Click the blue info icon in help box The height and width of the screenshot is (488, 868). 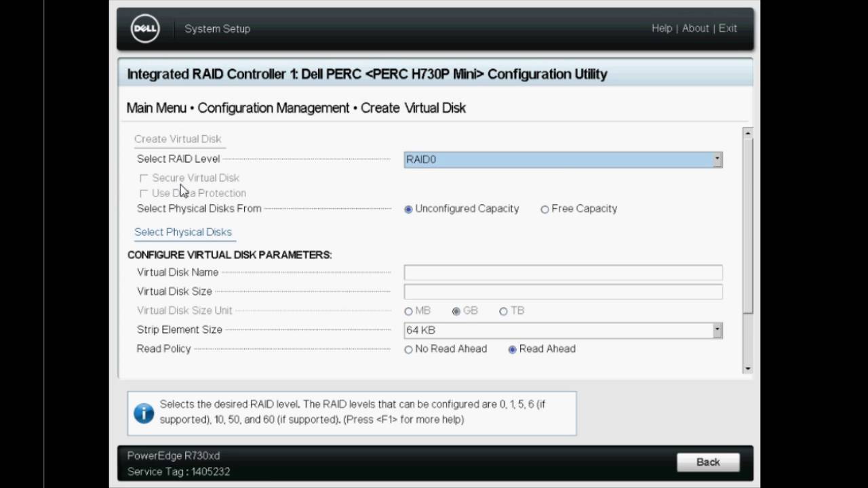click(x=144, y=413)
